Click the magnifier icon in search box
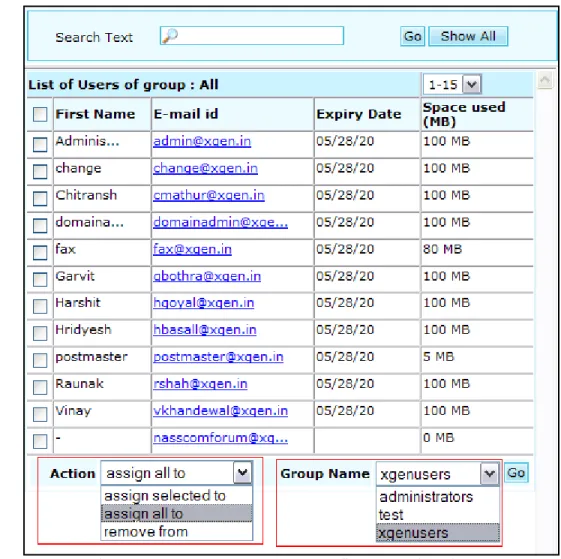561x559 pixels. [x=170, y=36]
